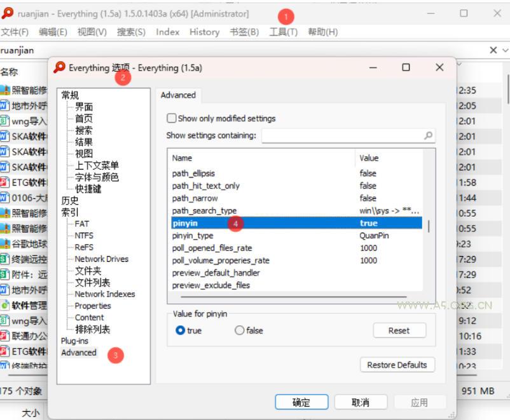Select the pinyin_type setting row
This screenshot has width=510, height=420.
tap(296, 235)
